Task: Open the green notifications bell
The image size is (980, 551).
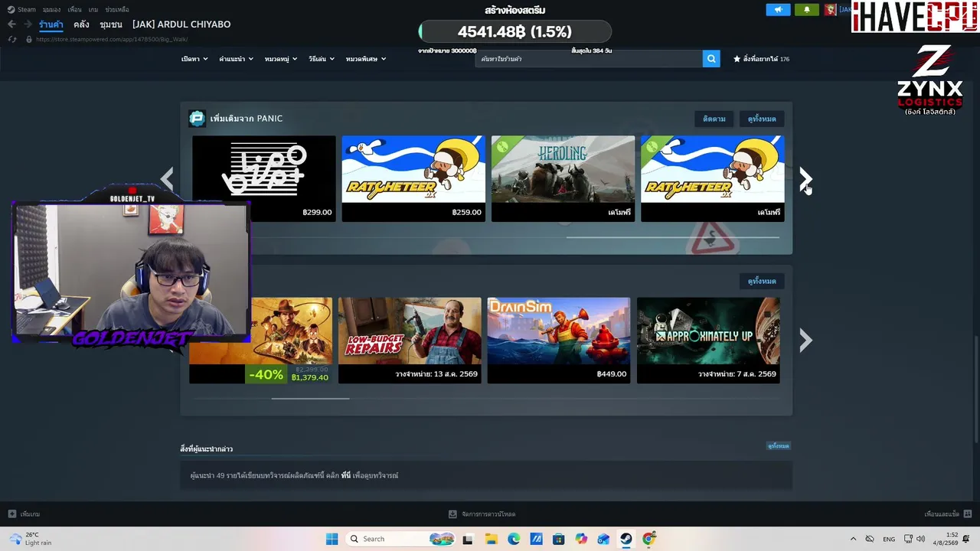Action: coord(806,10)
